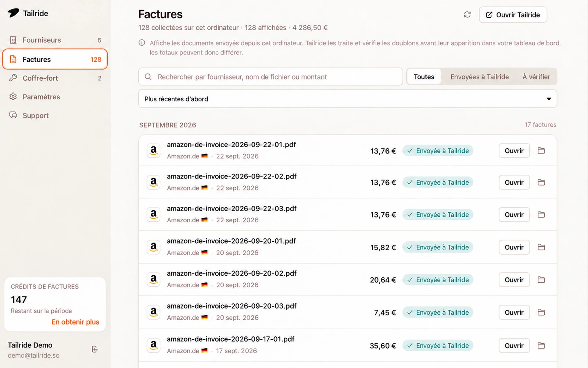Viewport: 588px width, 368px height.
Task: Click Amazon logo of invoice 2026-09-22-03
Action: pyautogui.click(x=154, y=215)
